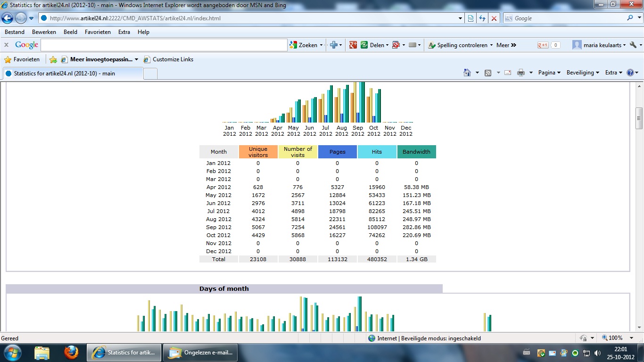Image resolution: width=644 pixels, height=362 pixels.
Task: Click the Print icon
Action: (x=521, y=73)
